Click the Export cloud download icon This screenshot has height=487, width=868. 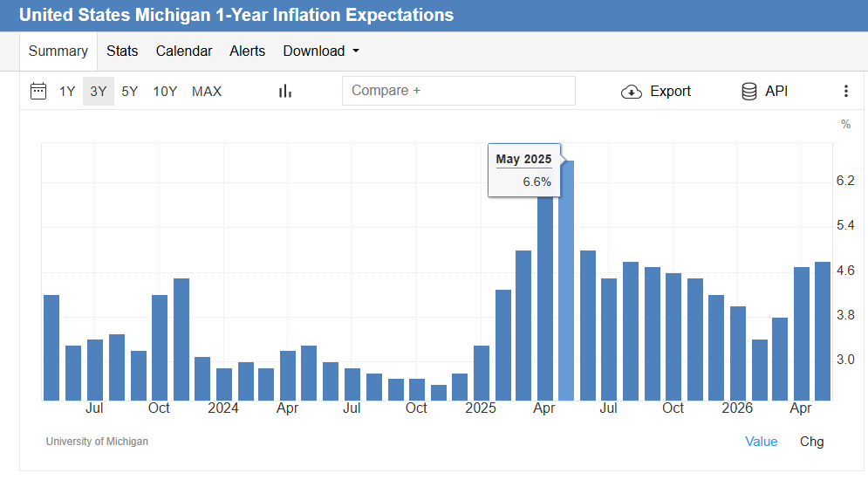point(631,92)
